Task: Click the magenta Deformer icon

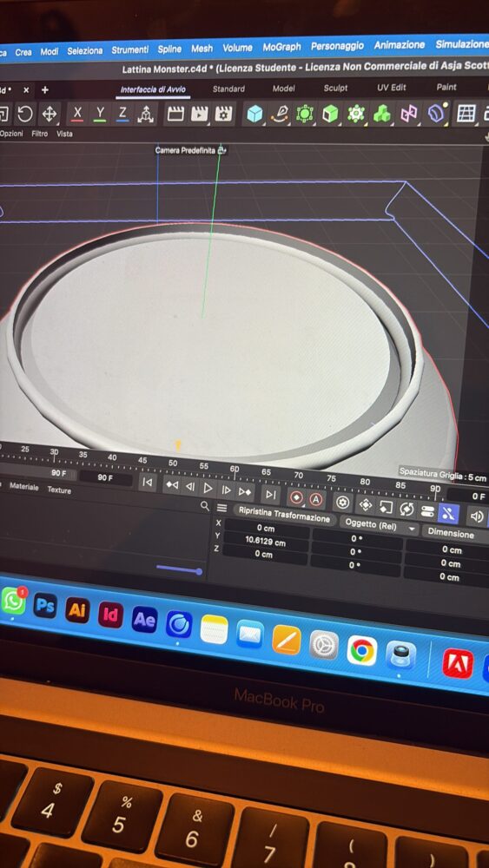Action: click(409, 114)
